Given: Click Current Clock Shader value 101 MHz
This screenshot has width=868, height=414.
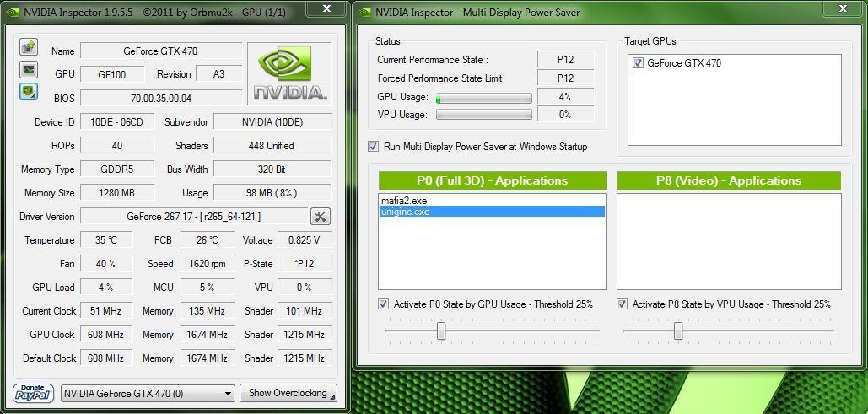Looking at the screenshot, I should coord(305,311).
